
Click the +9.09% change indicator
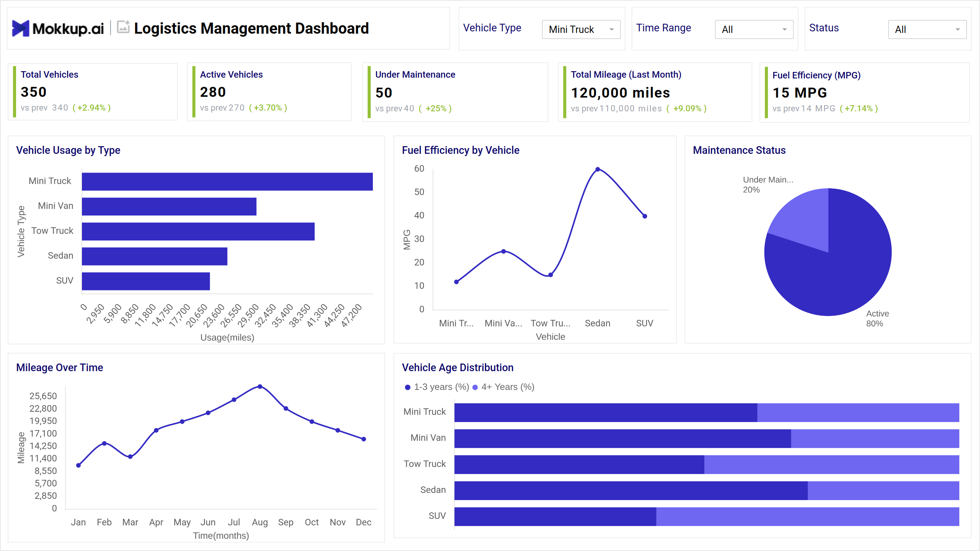686,109
